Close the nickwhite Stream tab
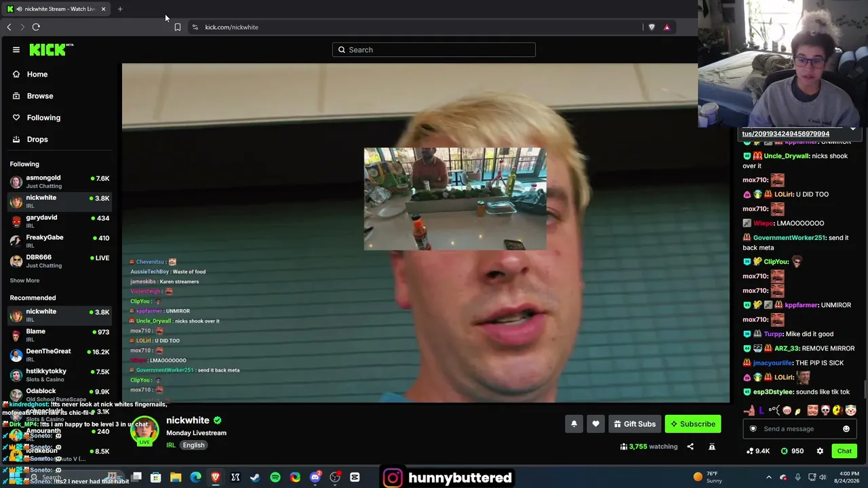The height and width of the screenshot is (488, 868). (x=103, y=9)
